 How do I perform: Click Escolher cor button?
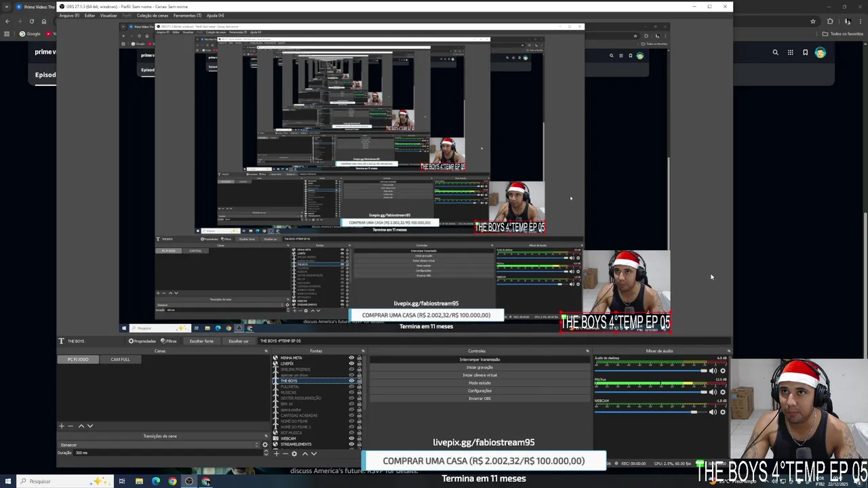coord(239,341)
